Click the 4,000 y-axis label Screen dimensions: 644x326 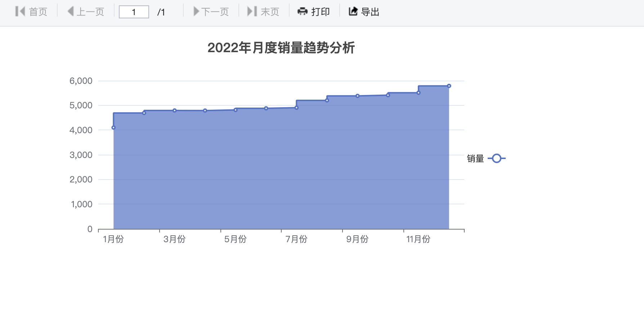click(81, 130)
